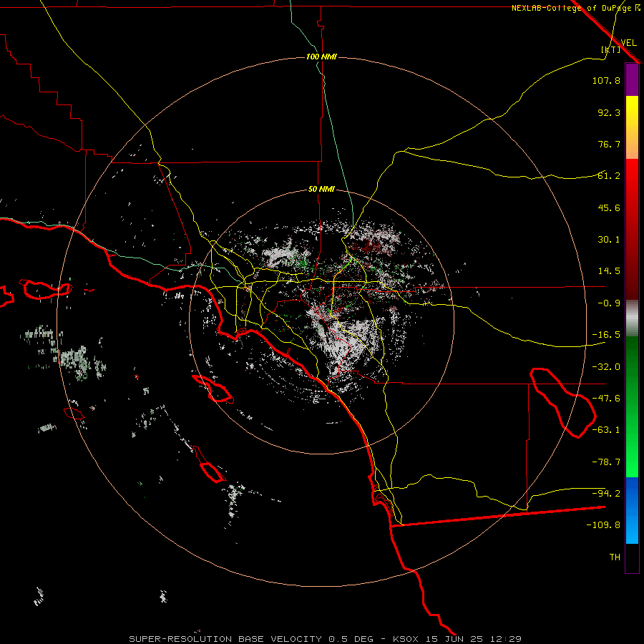Click Santa Catalina Island outline

213,389
